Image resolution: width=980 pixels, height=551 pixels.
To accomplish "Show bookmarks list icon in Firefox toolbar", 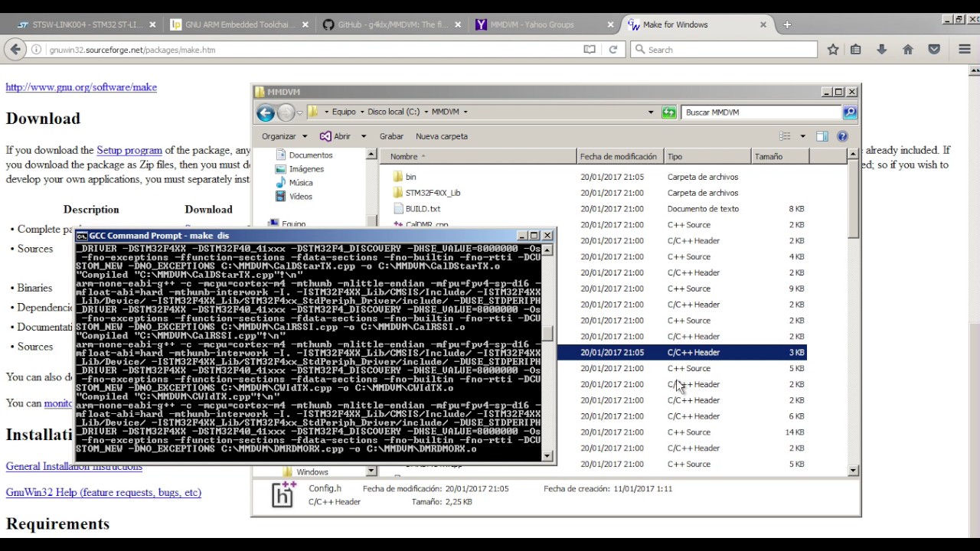I will point(856,50).
